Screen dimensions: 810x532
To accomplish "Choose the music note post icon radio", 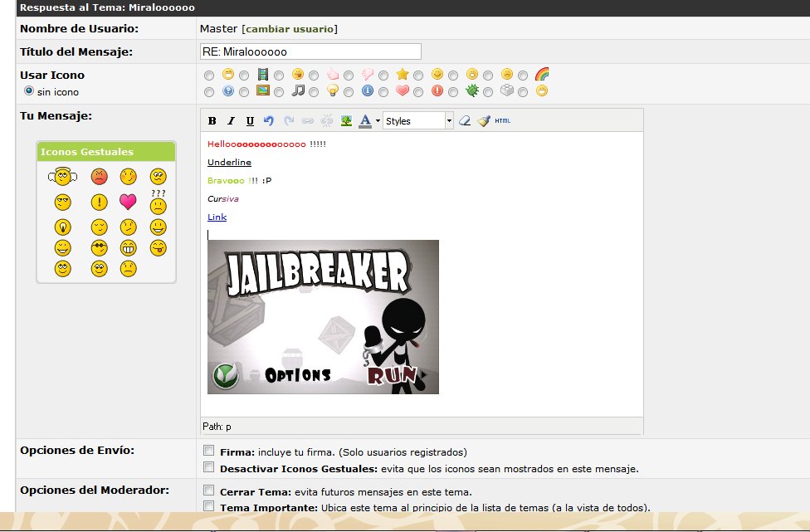I will pos(279,92).
